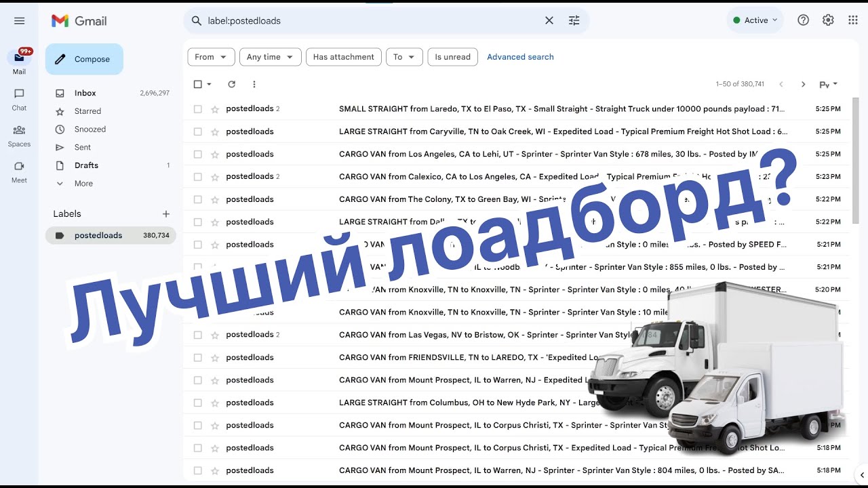Open the From filter dropdown
This screenshot has height=488, width=868.
(211, 57)
